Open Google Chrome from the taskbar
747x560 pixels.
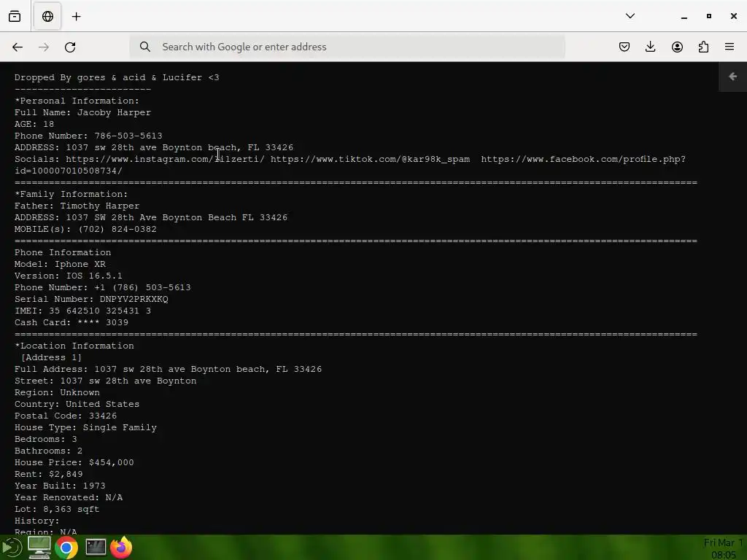point(66,548)
